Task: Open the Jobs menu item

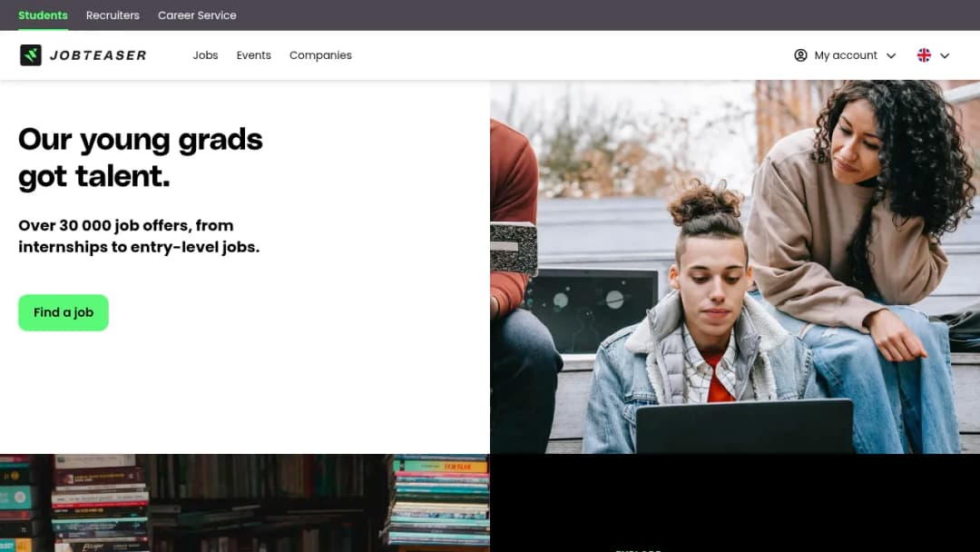Action: [205, 55]
